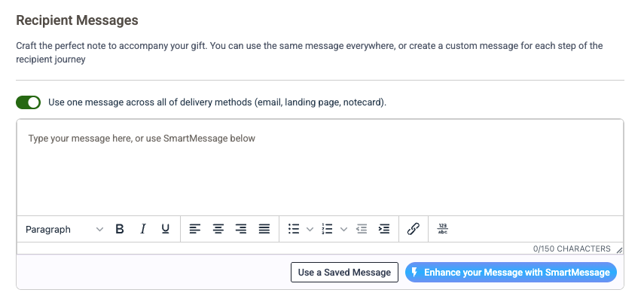
Task: Insert a hyperlink with link icon
Action: (414, 229)
